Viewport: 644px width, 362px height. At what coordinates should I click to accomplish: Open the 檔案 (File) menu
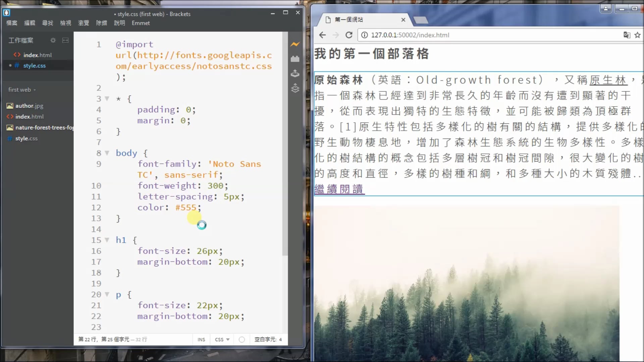coord(12,23)
